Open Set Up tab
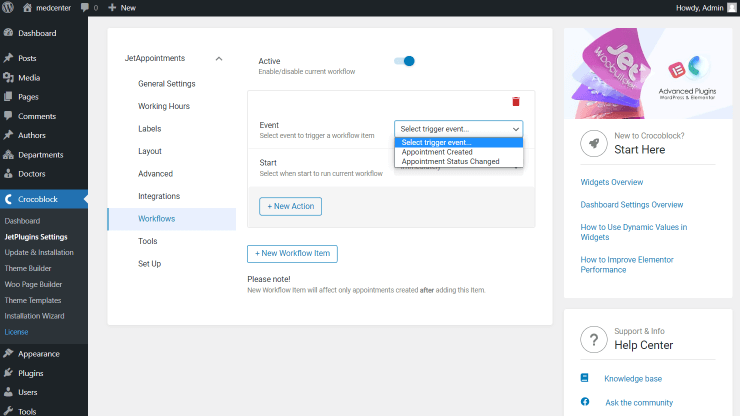The width and height of the screenshot is (740, 416). (150, 263)
